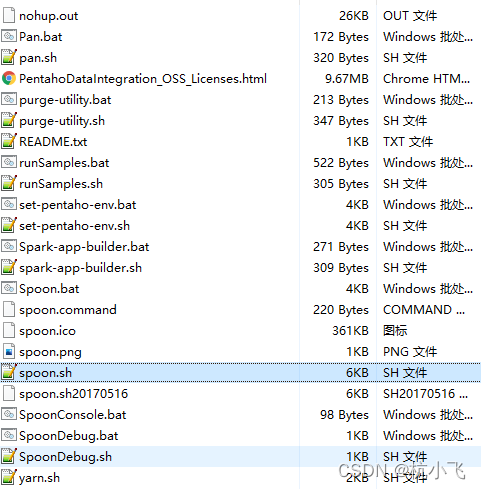Select the pan.sh file name

click(38, 58)
